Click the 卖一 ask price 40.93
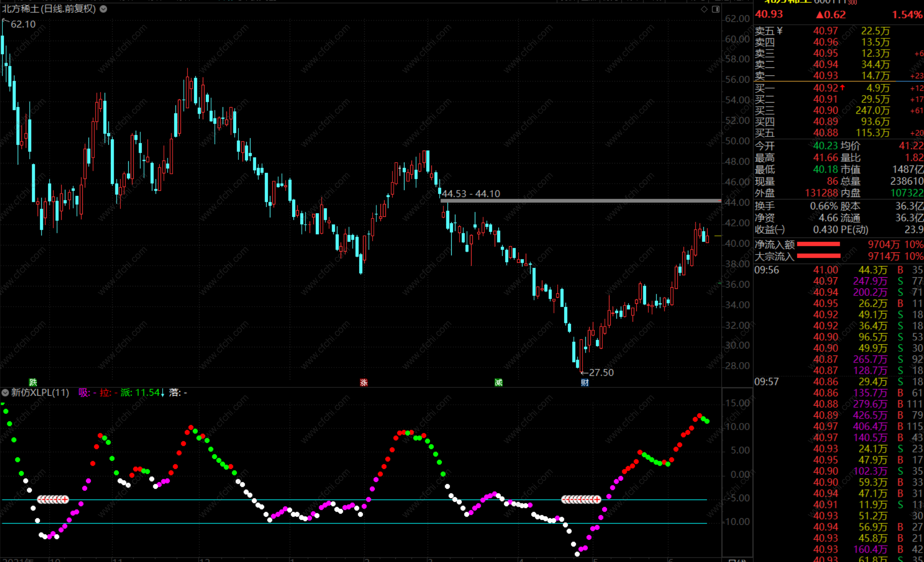Screen dimensions: 924x562 pyautogui.click(x=825, y=76)
